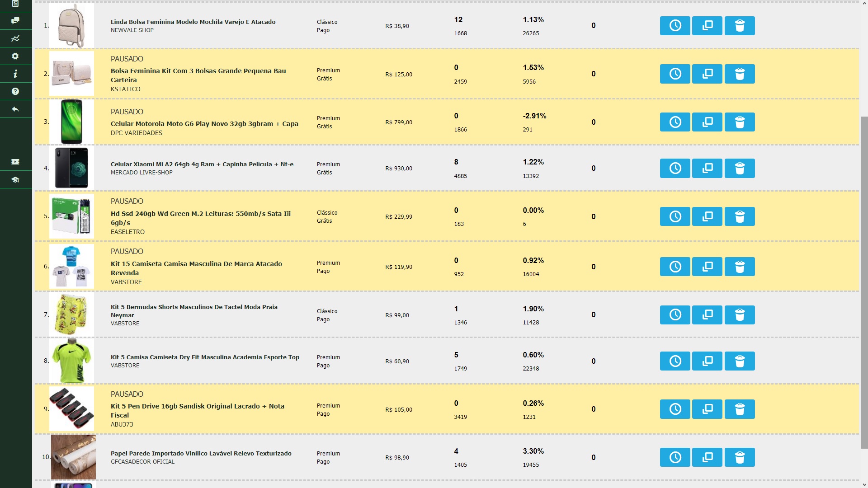The height and width of the screenshot is (488, 868).
Task: Open the document list icon atop sidebar
Action: [x=15, y=4]
